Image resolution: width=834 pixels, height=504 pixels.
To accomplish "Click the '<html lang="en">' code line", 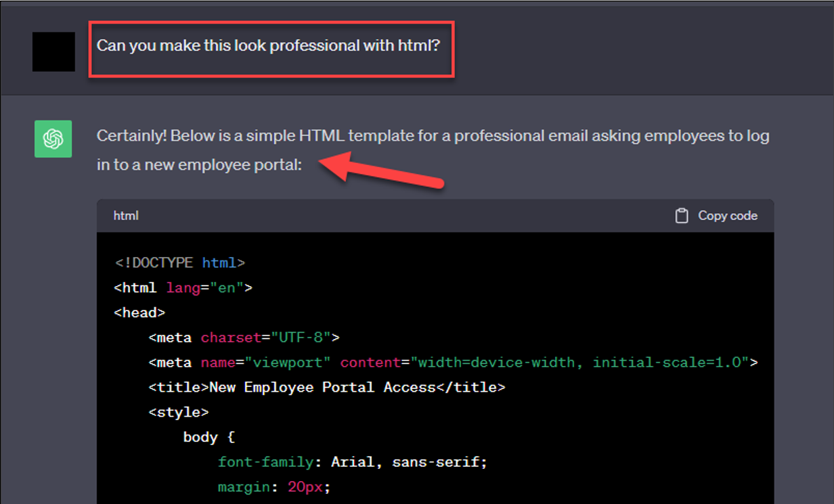I will coord(183,288).
